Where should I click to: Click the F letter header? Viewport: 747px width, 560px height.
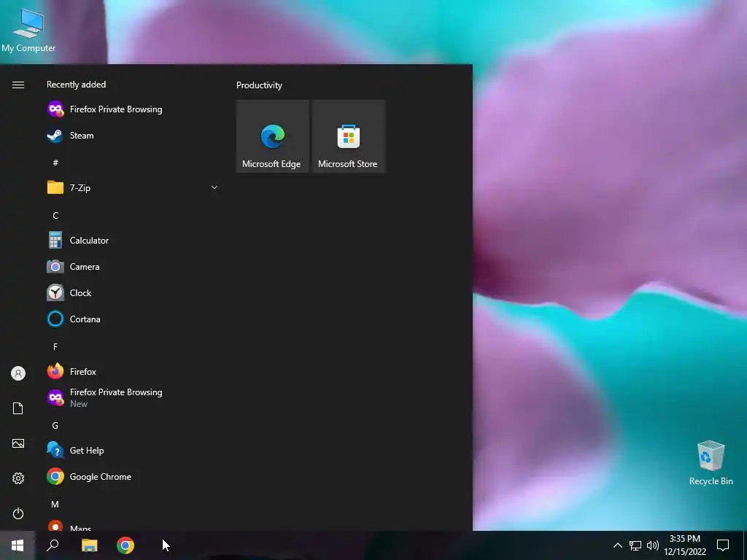click(55, 346)
